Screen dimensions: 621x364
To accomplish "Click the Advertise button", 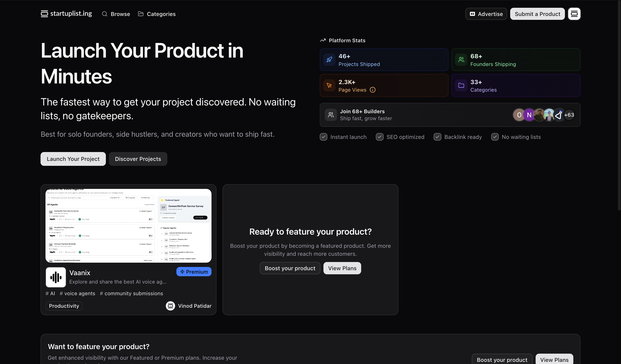I will 486,14.
